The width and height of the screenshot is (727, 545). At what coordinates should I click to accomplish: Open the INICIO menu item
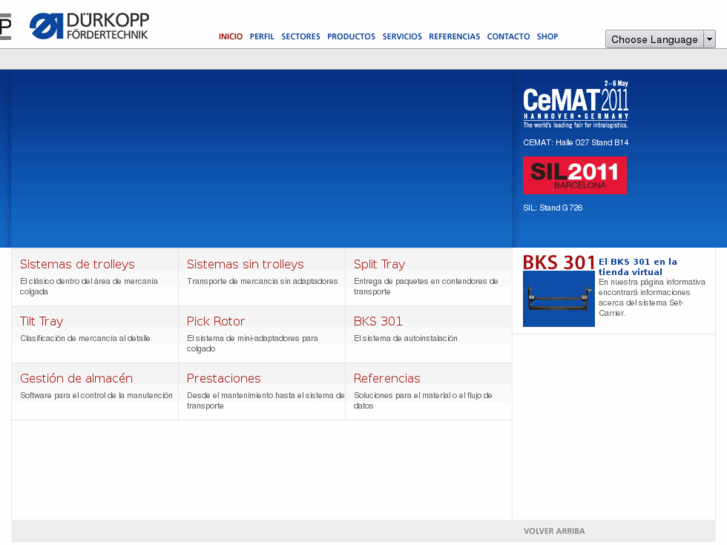point(230,37)
